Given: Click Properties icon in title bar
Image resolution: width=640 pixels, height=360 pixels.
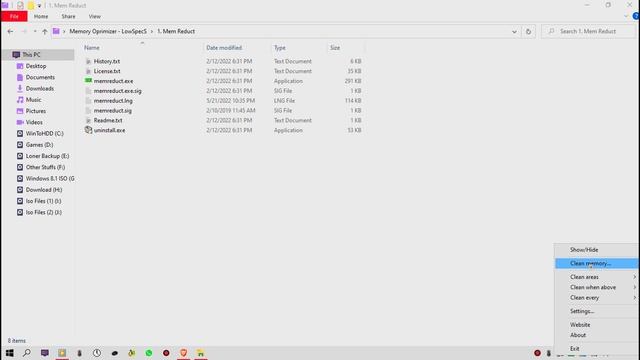Looking at the screenshot, I should [x=20, y=6].
